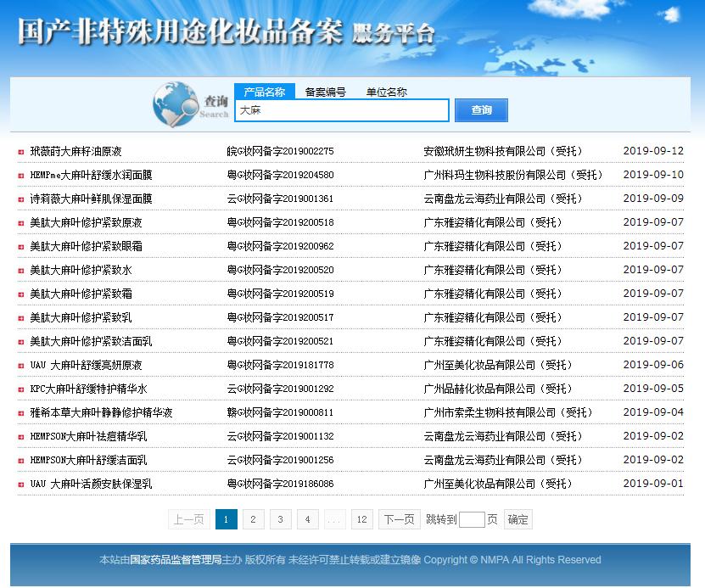The image size is (705, 588).
Task: Click the pagination ellipsis between pages
Action: coord(334,518)
